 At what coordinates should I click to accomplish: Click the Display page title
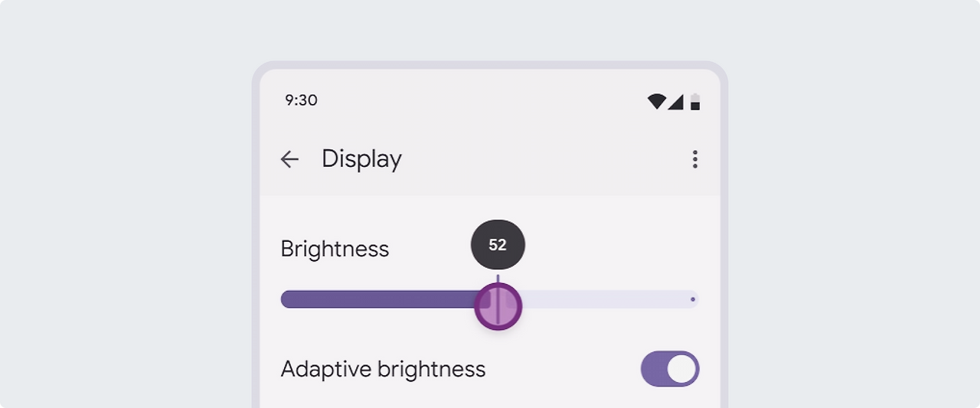pyautogui.click(x=361, y=159)
